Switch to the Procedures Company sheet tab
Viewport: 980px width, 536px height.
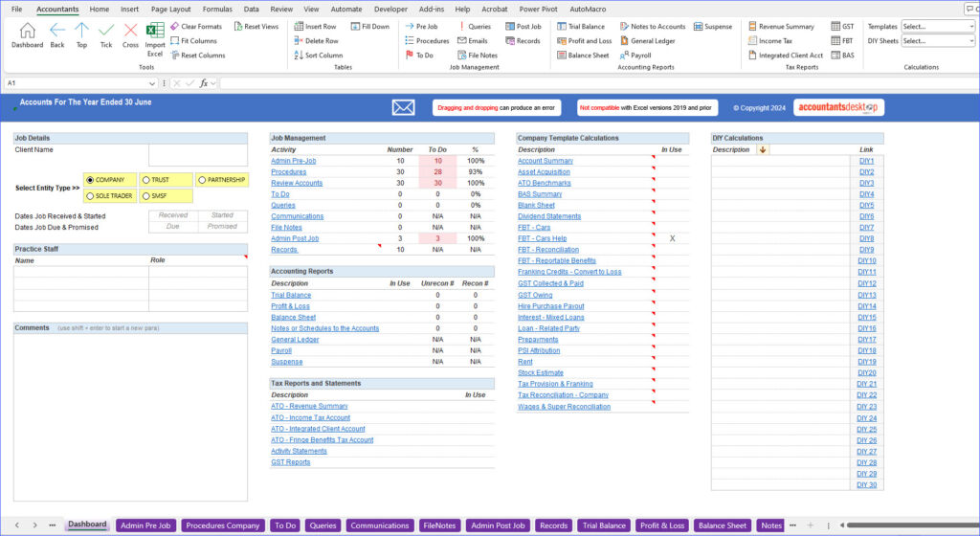click(223, 525)
